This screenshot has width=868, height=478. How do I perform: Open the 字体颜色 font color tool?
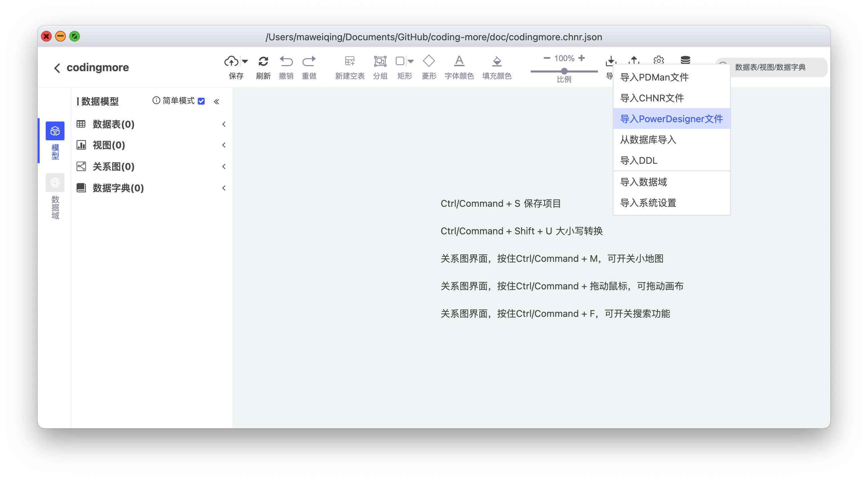coord(459,61)
